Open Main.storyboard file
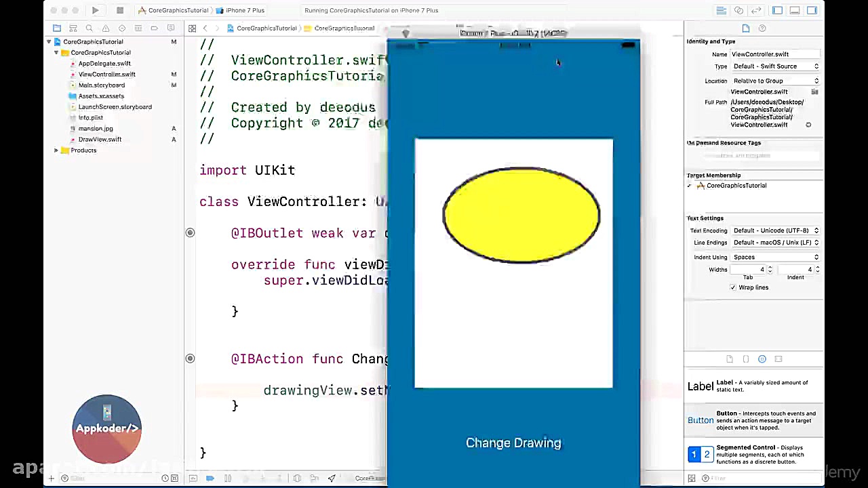Viewport: 868px width, 488px height. tap(102, 85)
